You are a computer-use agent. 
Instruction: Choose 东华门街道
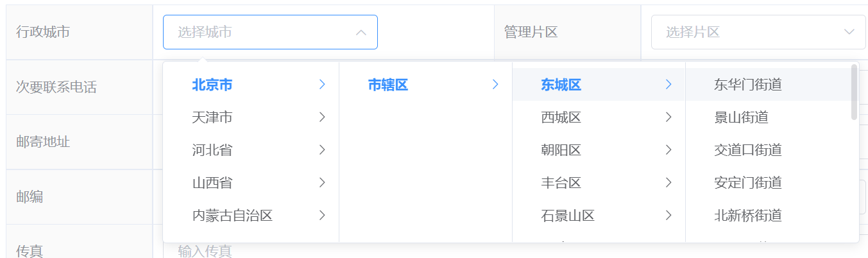747,84
